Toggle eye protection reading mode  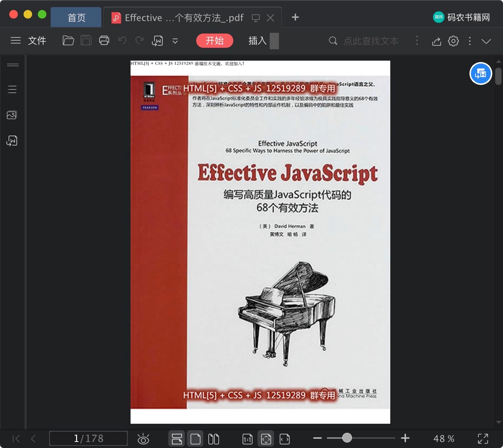coord(143,439)
